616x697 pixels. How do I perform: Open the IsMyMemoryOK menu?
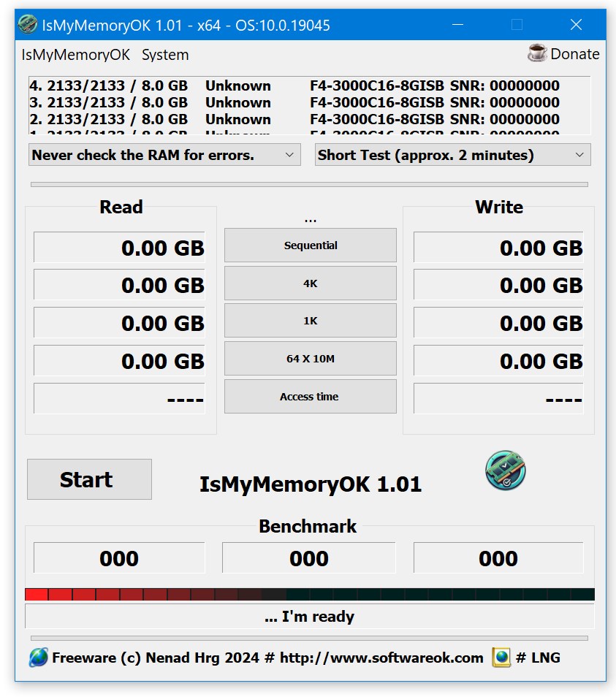(x=75, y=54)
